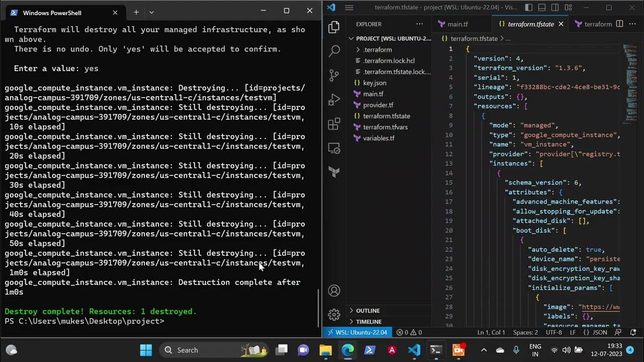Open the Manage gear menu in VS Code
This screenshot has height=362, width=644.
(334, 315)
